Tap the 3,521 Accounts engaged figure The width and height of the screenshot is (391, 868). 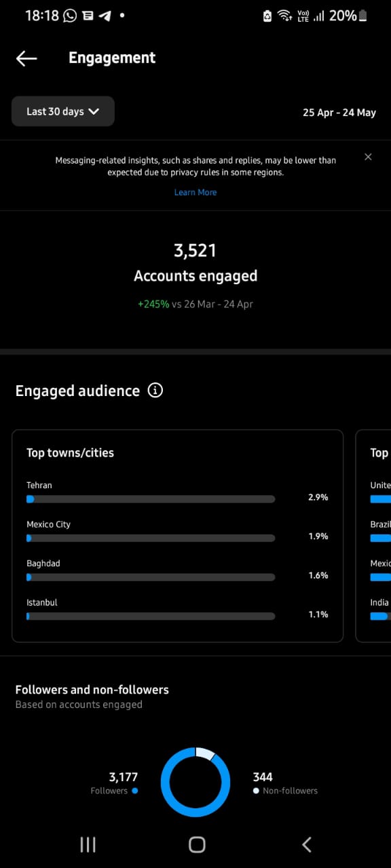195,262
